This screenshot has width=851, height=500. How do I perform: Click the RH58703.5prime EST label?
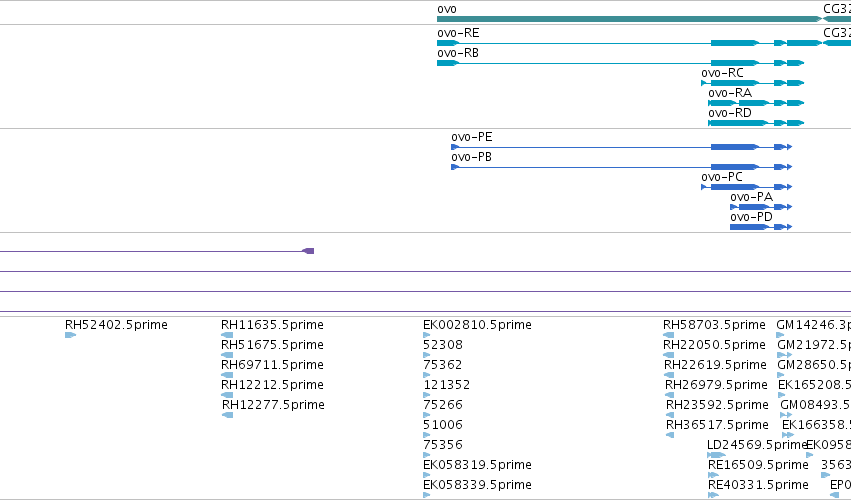714,325
